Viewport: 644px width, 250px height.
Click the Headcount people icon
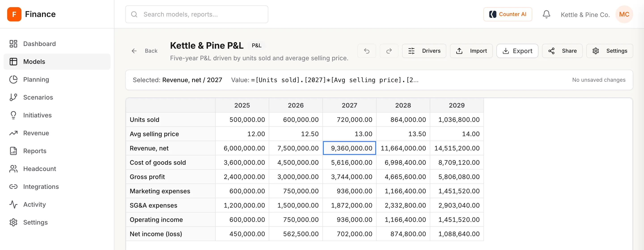(13, 169)
